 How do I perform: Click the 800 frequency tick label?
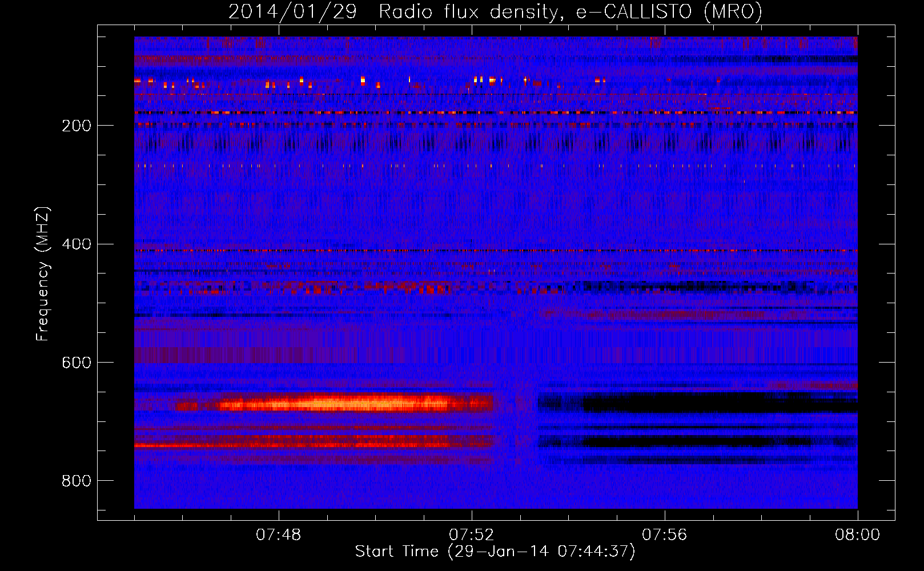point(76,481)
